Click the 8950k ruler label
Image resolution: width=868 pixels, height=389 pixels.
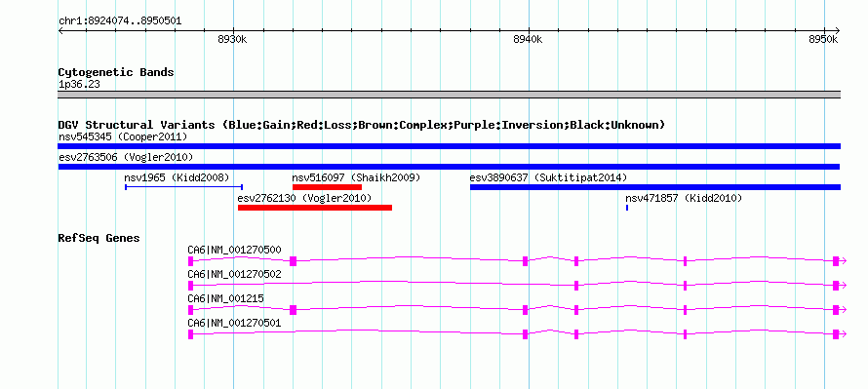824,39
